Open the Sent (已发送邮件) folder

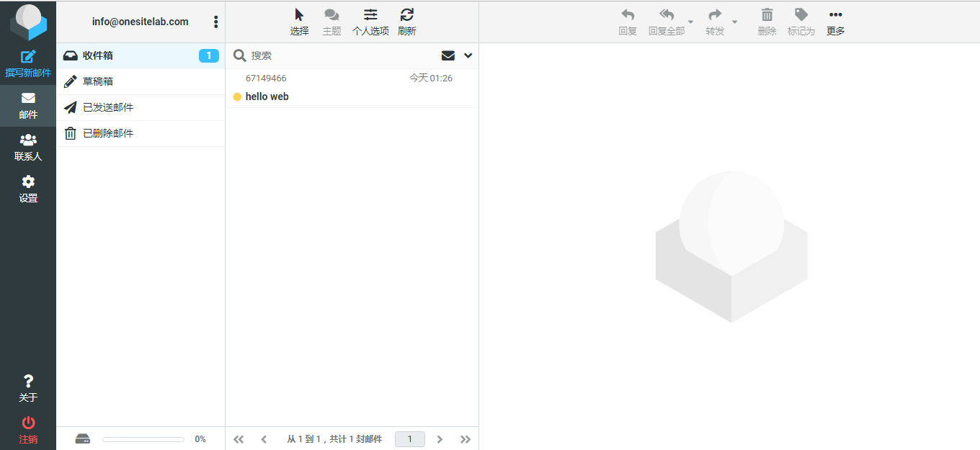point(108,107)
